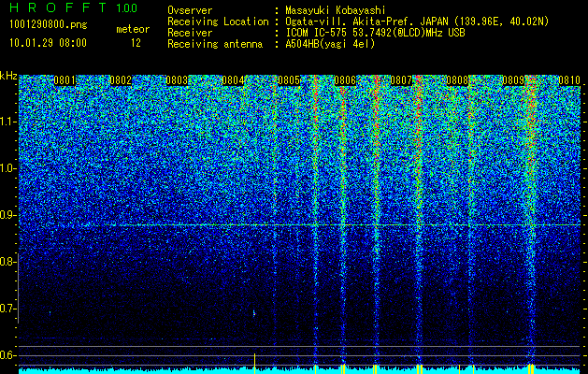
Task: Click the 'meteor' label
Action: click(133, 29)
